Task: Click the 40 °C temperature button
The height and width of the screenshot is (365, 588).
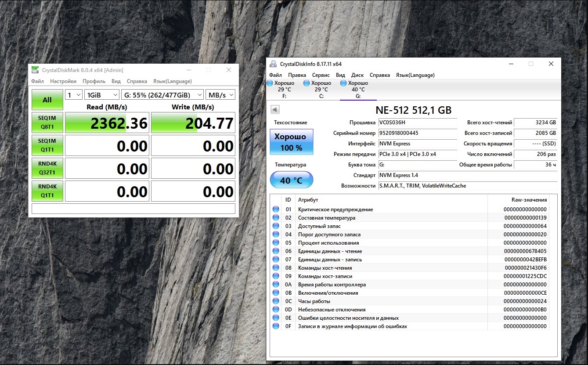Action: [x=292, y=180]
